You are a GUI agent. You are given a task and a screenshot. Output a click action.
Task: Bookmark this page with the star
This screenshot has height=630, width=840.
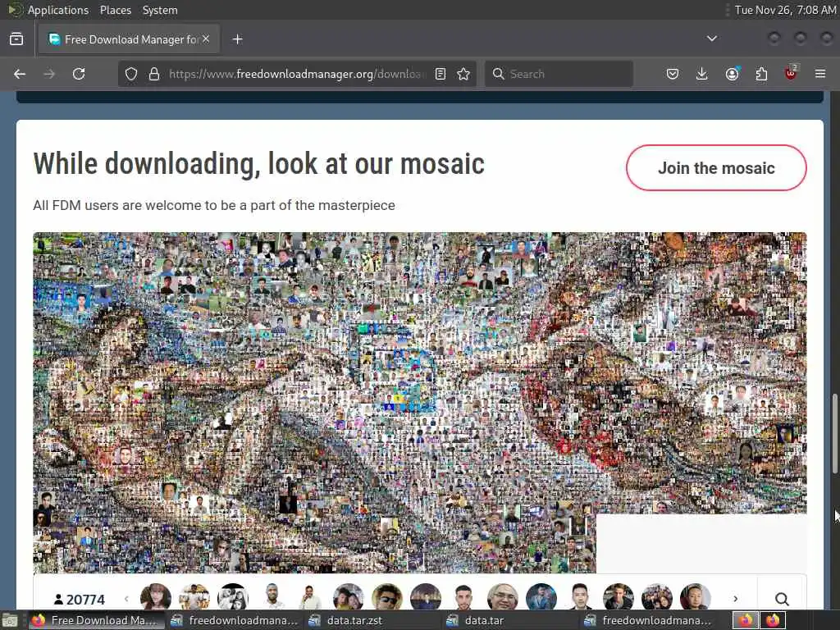tap(464, 74)
